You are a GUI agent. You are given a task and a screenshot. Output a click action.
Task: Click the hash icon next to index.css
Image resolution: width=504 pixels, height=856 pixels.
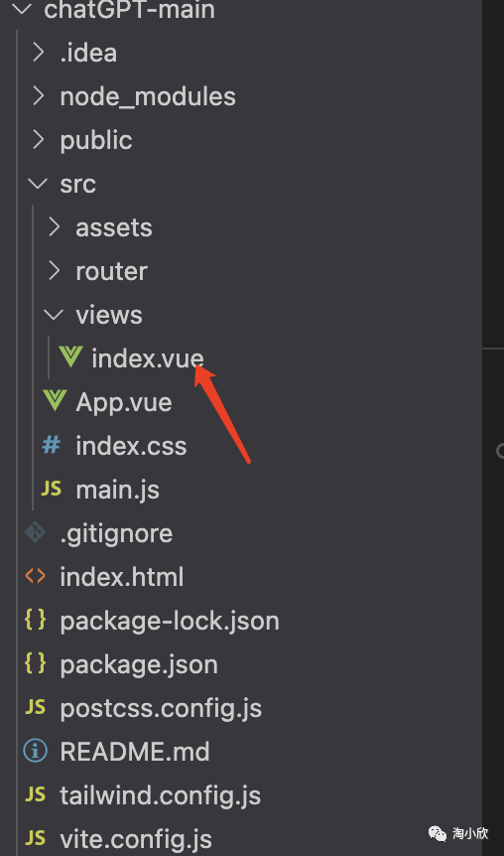(x=52, y=446)
